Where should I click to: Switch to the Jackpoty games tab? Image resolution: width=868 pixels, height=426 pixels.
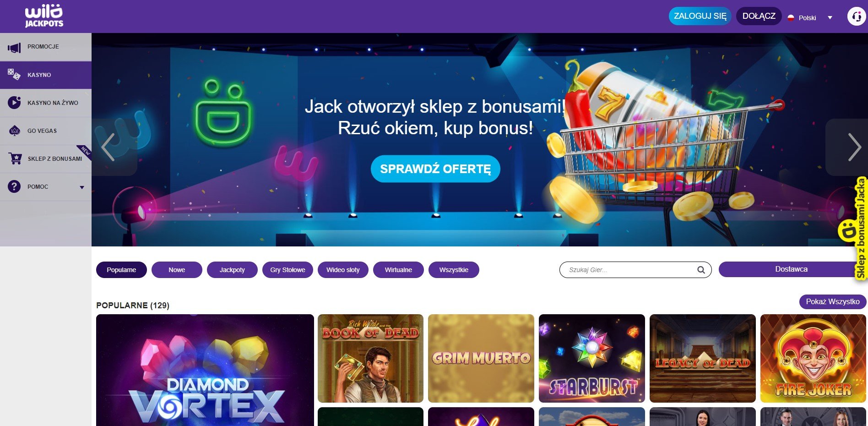click(x=232, y=270)
